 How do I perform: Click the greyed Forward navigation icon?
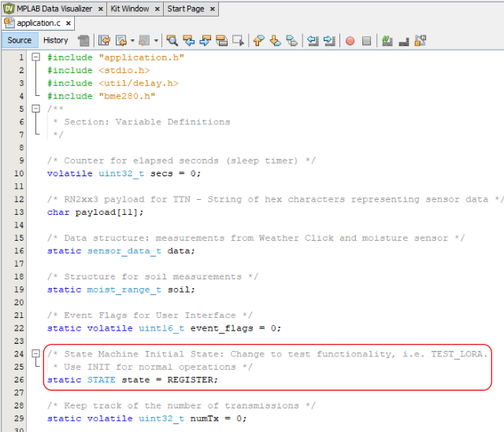[144, 41]
